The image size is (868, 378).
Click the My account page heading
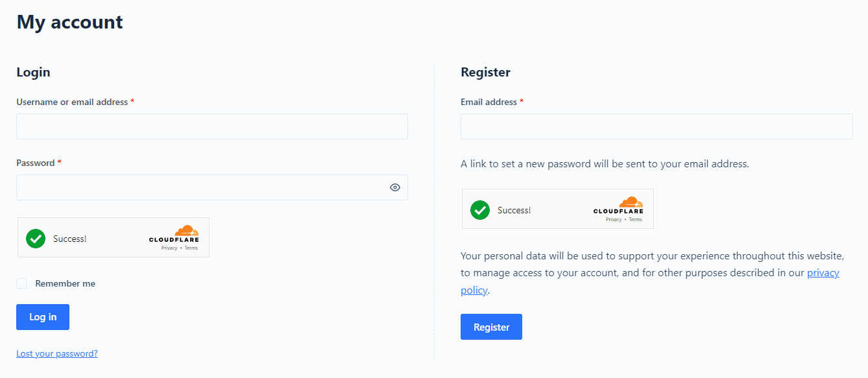coord(69,21)
